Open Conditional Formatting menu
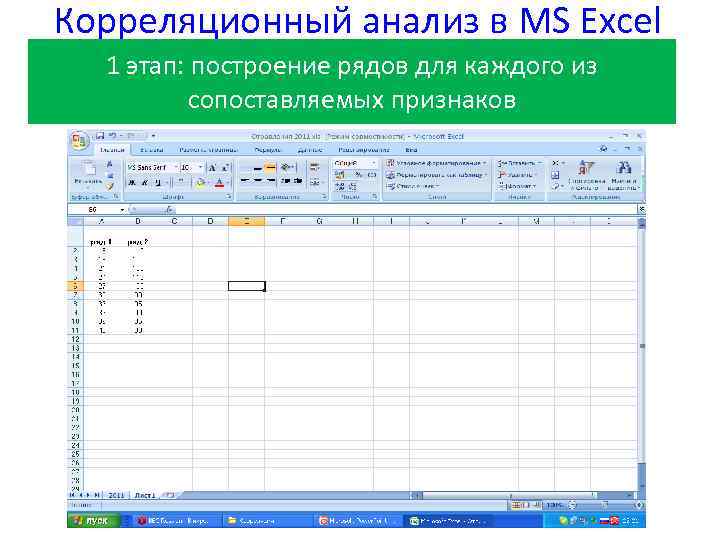 tap(436, 163)
